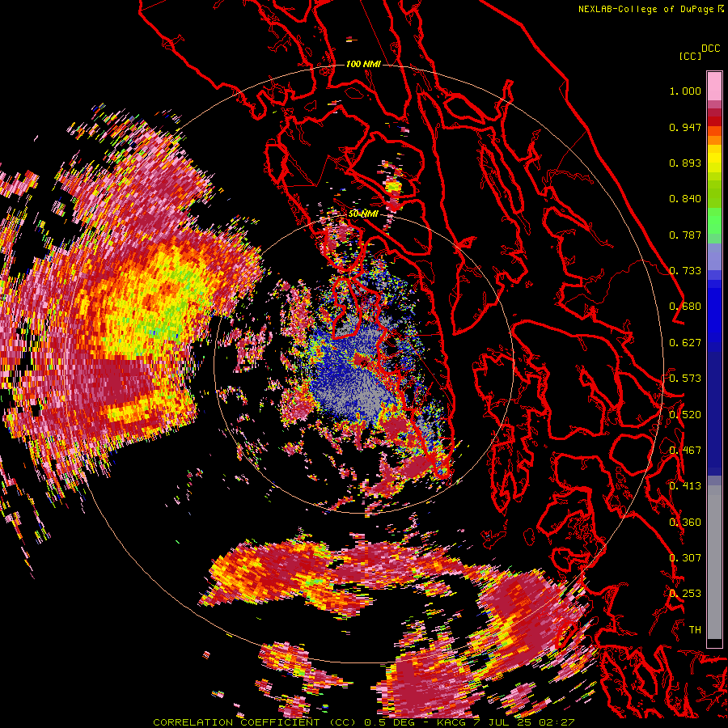The image size is (728, 728).
Task: Click the 100 NMI range ring label
Action: [x=363, y=64]
